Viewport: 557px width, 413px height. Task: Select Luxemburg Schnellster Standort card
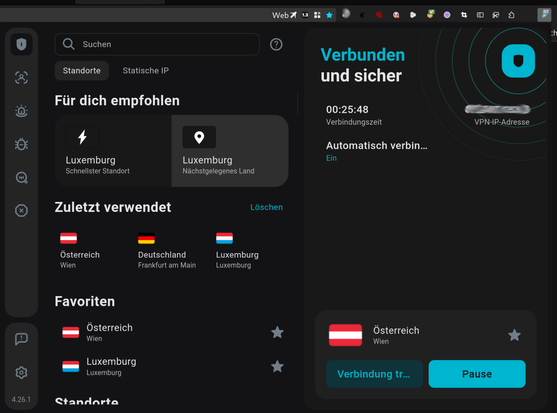pyautogui.click(x=113, y=151)
